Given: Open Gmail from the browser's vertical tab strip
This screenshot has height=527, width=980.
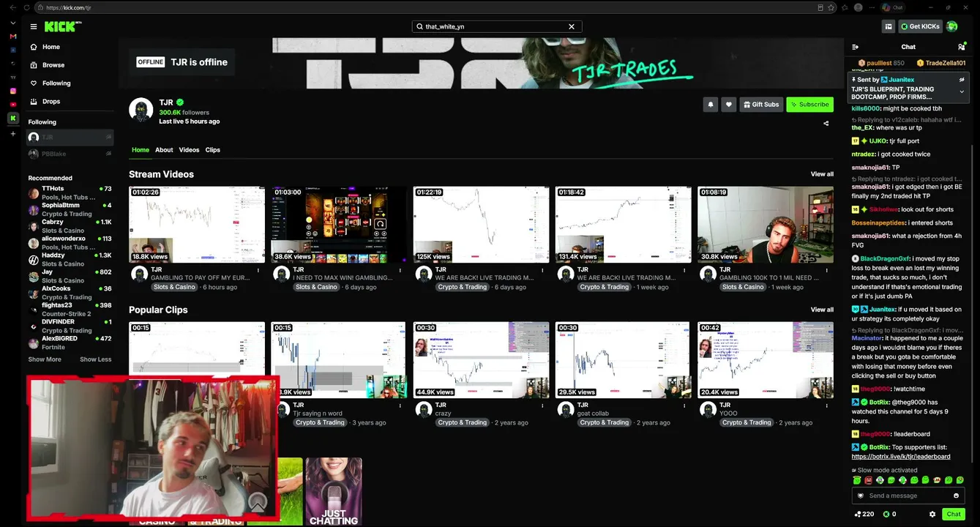Looking at the screenshot, I should point(13,37).
